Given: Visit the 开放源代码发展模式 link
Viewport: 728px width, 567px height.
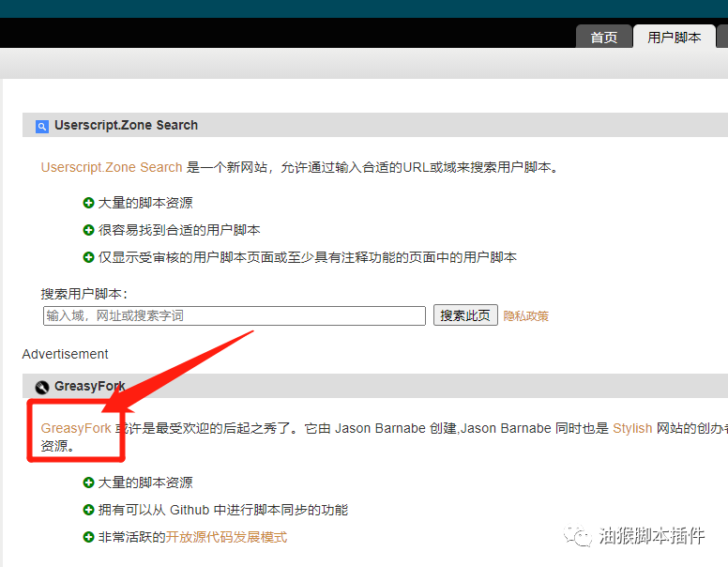Looking at the screenshot, I should (226, 537).
